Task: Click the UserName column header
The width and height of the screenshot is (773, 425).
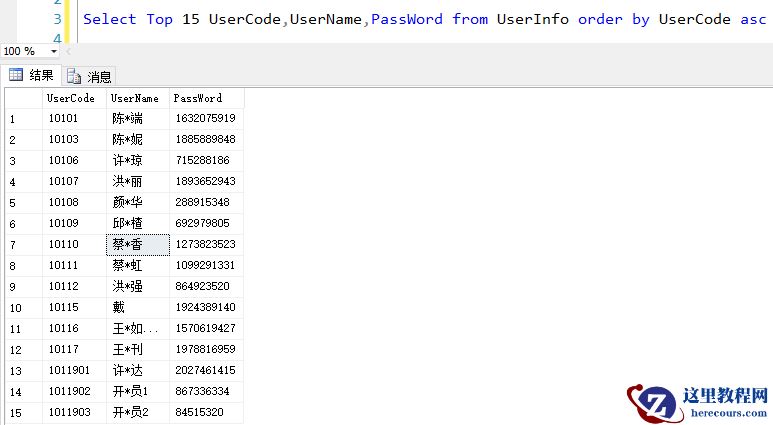Action: [x=135, y=98]
